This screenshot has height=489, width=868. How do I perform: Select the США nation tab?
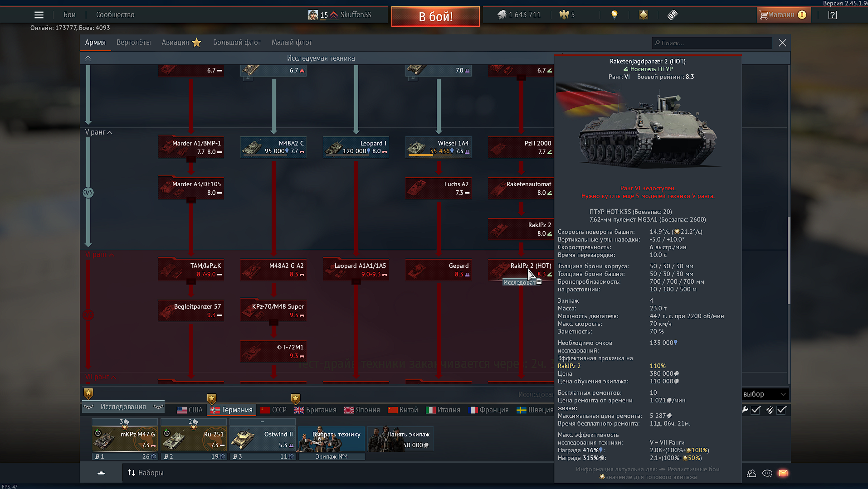point(190,410)
